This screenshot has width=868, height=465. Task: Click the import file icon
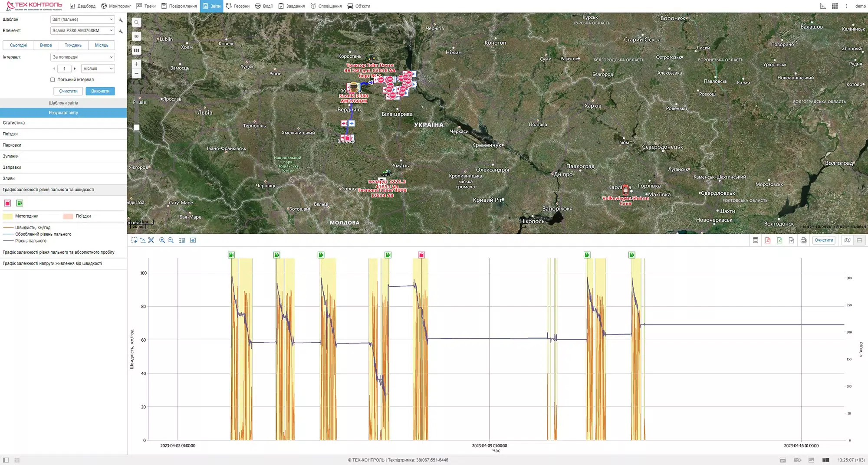[x=792, y=240]
